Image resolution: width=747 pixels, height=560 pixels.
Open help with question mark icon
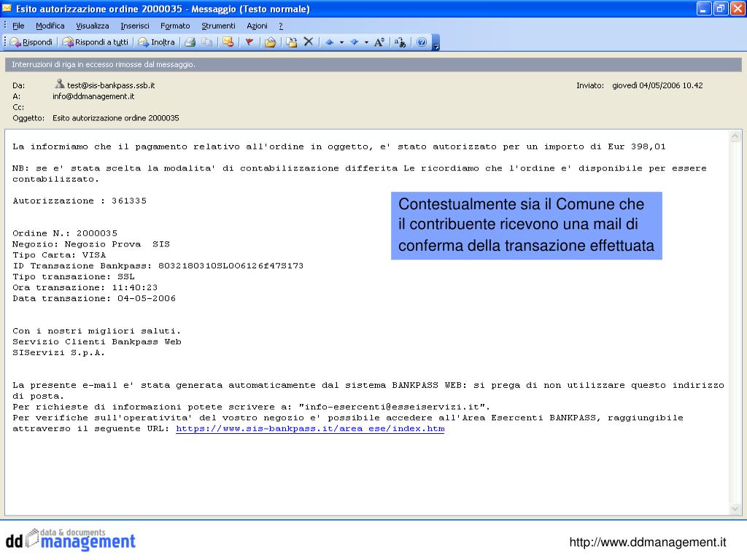422,42
